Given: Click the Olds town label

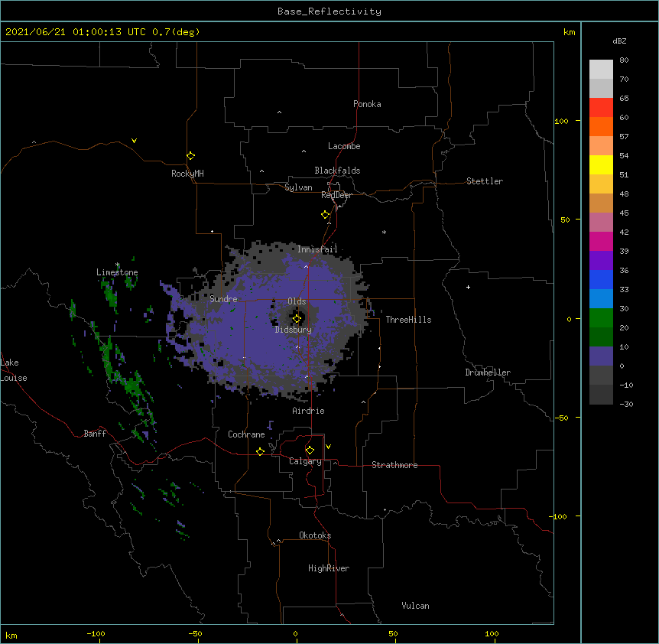Looking at the screenshot, I should tap(297, 301).
